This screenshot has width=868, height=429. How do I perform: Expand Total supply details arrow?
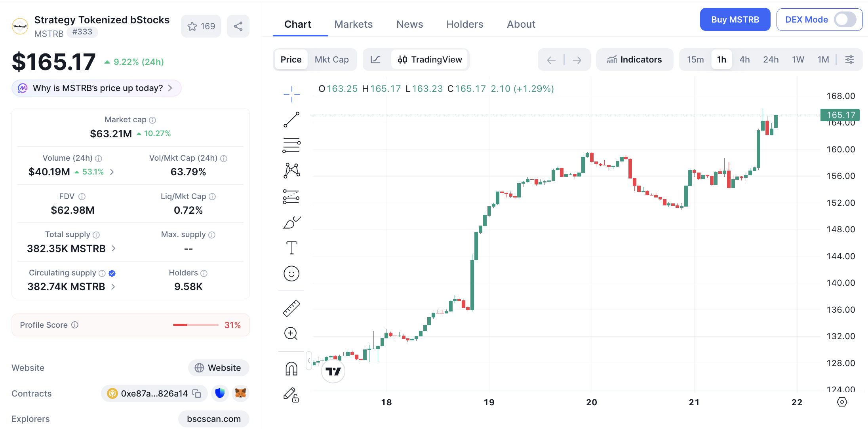pyautogui.click(x=114, y=249)
